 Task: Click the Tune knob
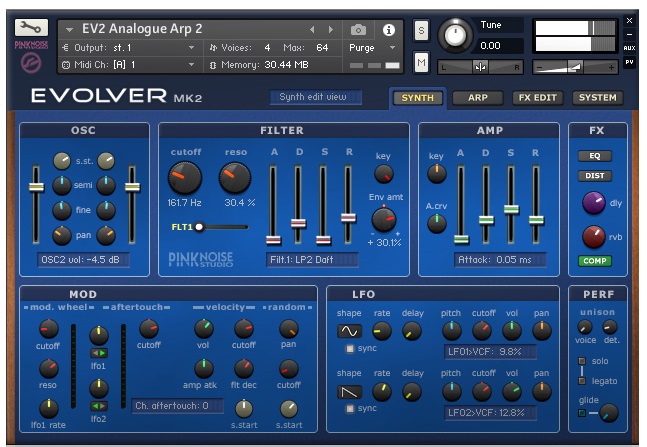tap(455, 35)
